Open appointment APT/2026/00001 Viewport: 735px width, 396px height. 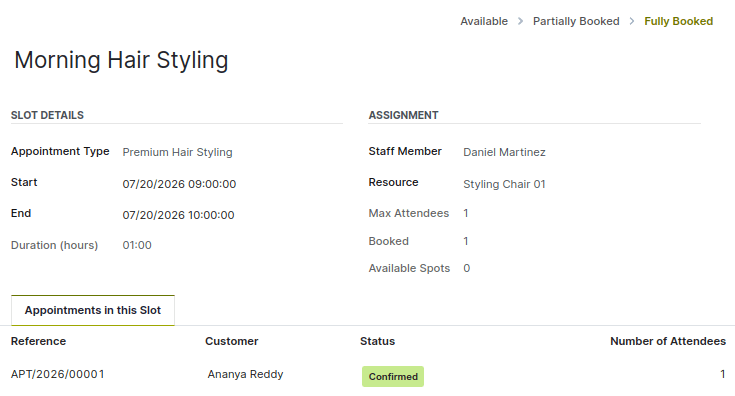pyautogui.click(x=58, y=374)
